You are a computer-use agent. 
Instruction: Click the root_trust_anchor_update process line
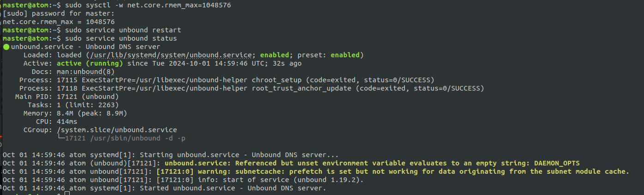pos(251,88)
